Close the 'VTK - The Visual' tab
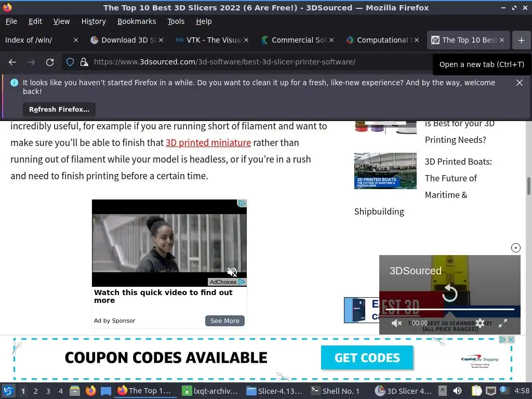Image resolution: width=532 pixels, height=399 pixels. coord(246,40)
